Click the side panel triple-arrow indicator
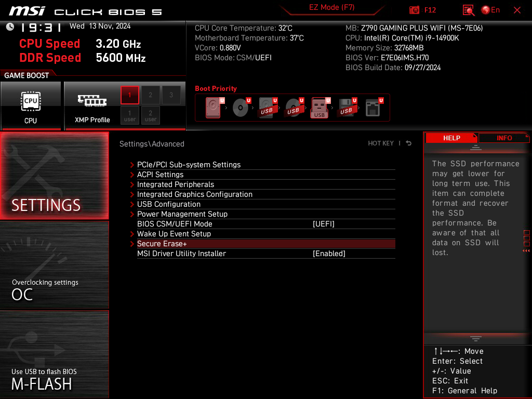 click(x=526, y=251)
